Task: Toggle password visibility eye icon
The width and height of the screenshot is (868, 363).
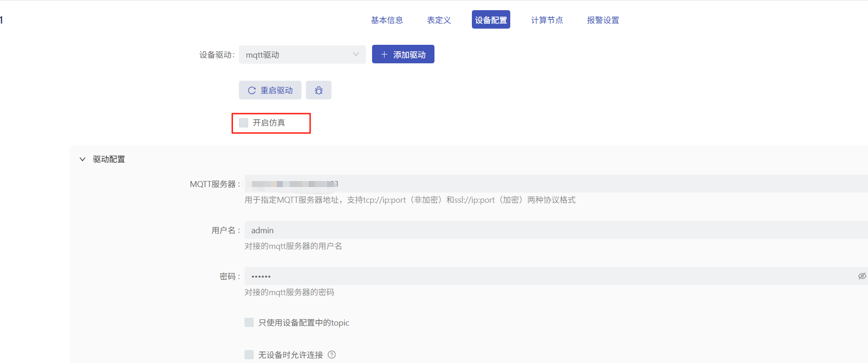Action: [x=862, y=276]
